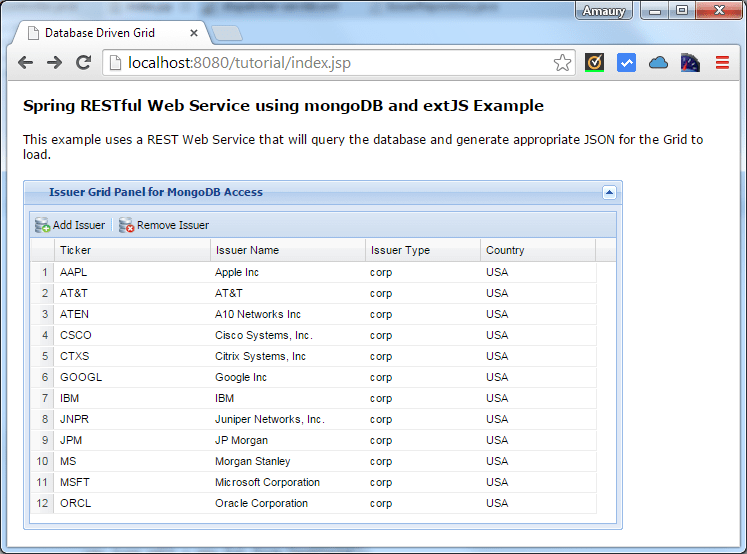Viewport: 747px width, 554px height.
Task: Click the Morgan Stanley issuer name
Action: tap(252, 461)
